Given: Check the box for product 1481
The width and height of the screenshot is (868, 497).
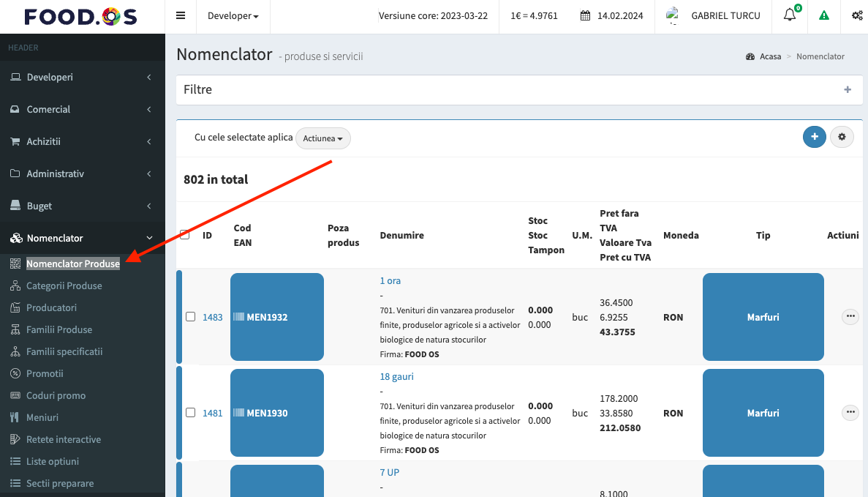Looking at the screenshot, I should (x=190, y=412).
